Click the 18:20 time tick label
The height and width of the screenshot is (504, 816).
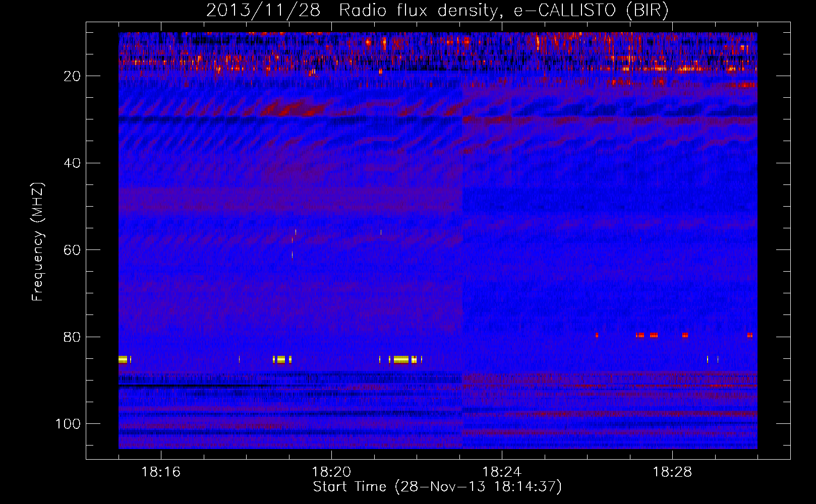point(331,472)
